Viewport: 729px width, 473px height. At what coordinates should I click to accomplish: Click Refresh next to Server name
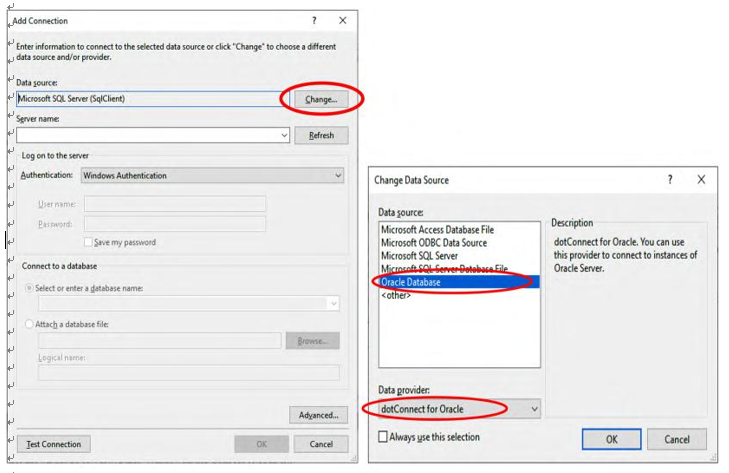pos(321,135)
